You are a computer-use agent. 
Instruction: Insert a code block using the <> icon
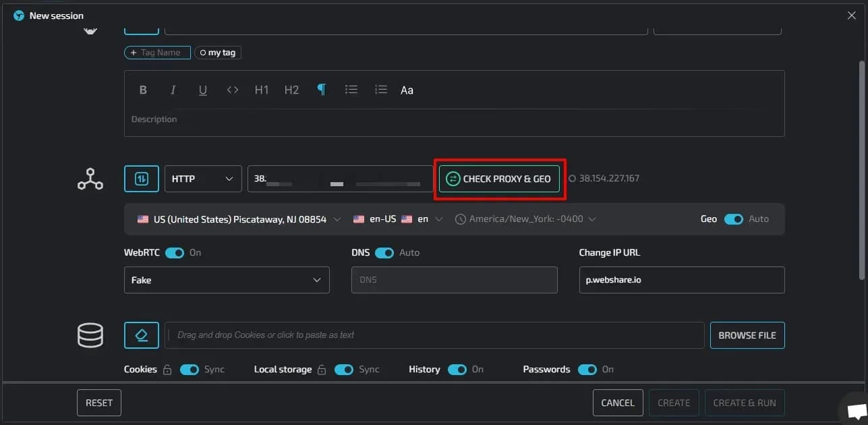point(232,89)
